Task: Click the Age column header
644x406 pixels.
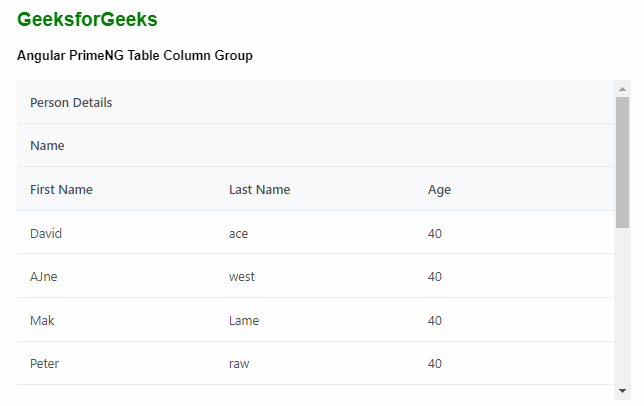Action: click(439, 189)
